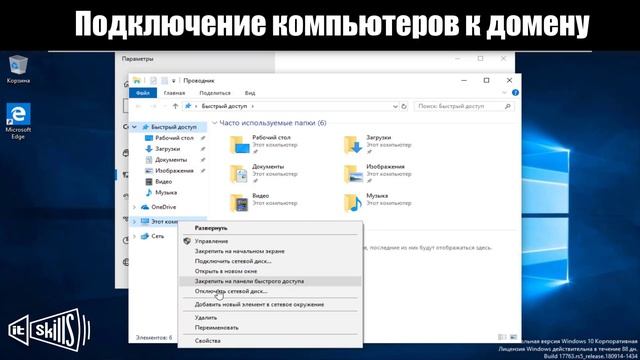Click the search magnifier icon
Image resolution: width=640 pixels, height=360 pixels.
point(508,106)
